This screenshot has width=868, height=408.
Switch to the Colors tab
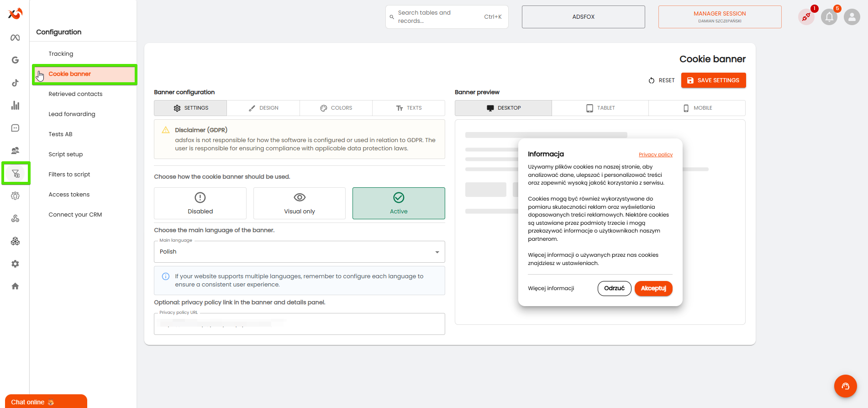coord(336,108)
